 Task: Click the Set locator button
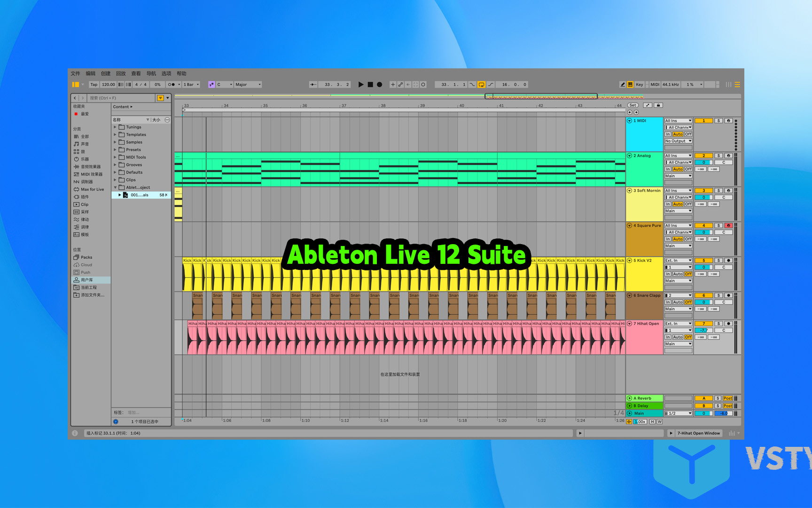pos(633,105)
